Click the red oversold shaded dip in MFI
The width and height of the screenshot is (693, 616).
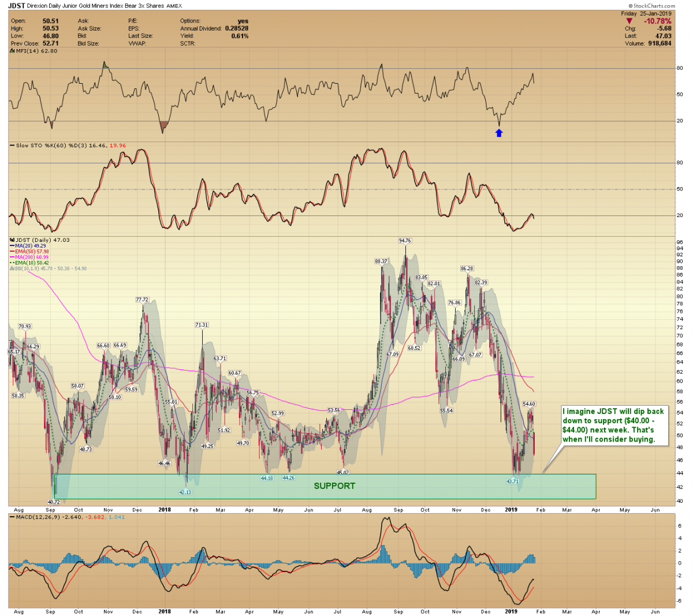(164, 125)
